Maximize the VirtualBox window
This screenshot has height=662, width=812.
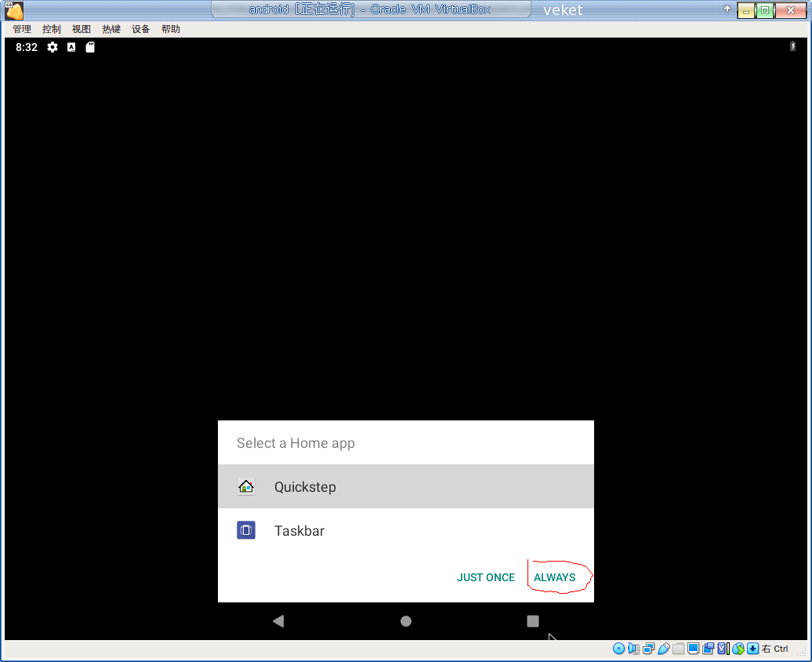[765, 10]
